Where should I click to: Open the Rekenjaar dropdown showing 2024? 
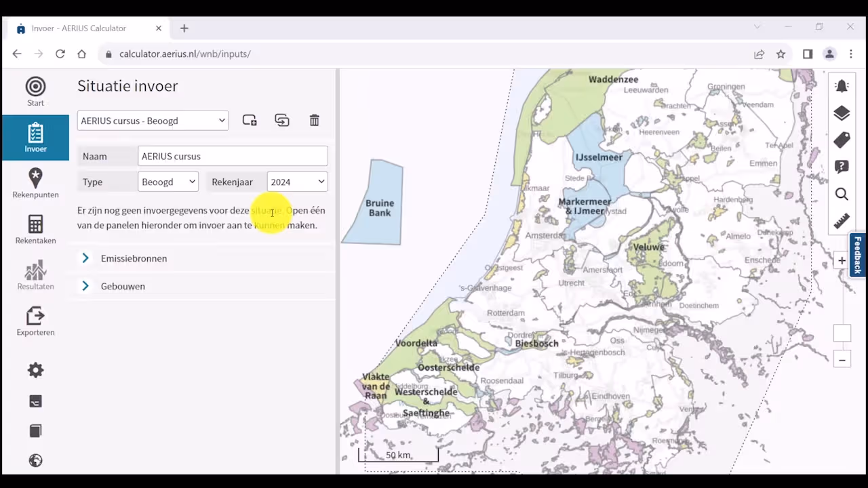[297, 182]
